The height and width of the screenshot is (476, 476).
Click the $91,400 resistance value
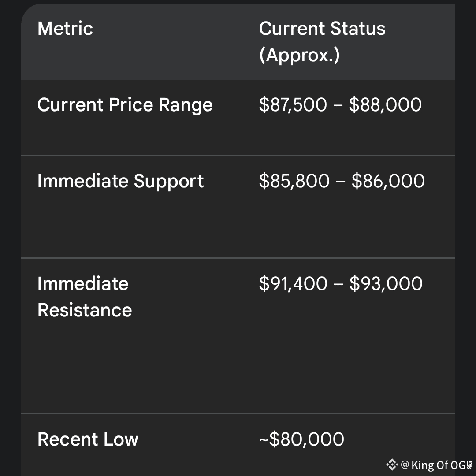293,283
